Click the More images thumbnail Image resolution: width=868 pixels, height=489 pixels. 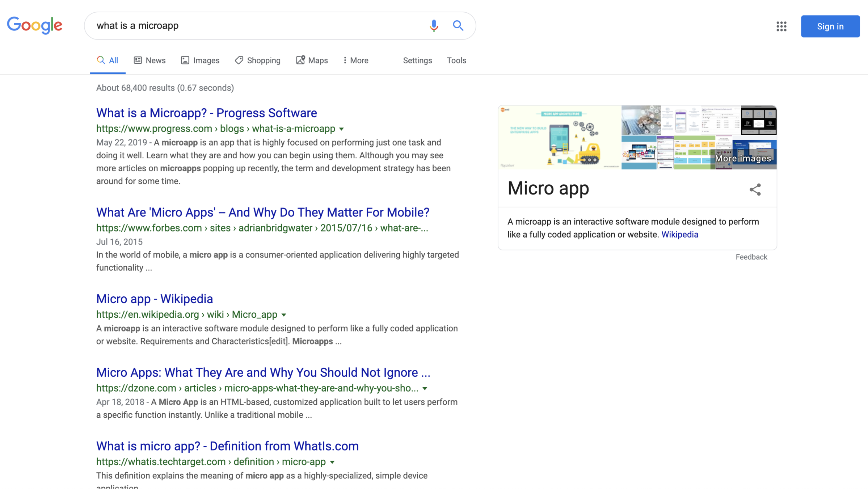(x=743, y=158)
